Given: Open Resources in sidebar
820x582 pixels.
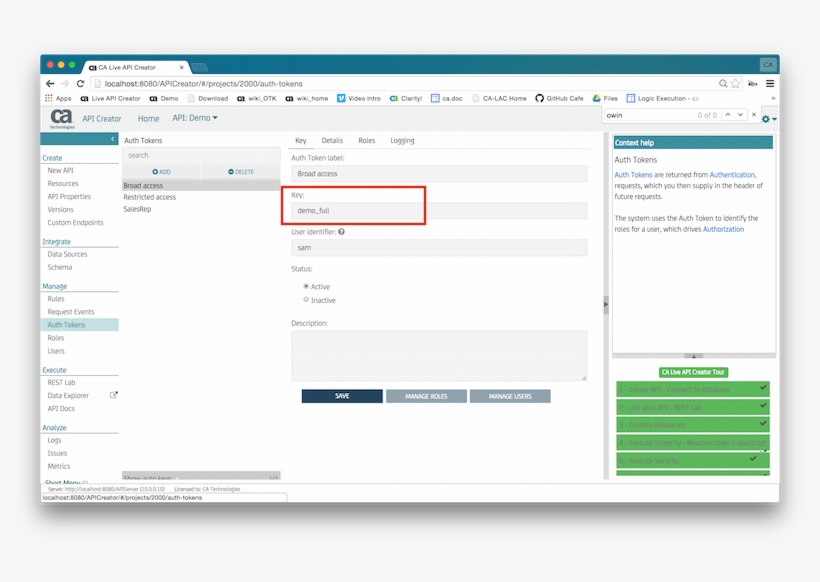Looking at the screenshot, I should tap(63, 184).
